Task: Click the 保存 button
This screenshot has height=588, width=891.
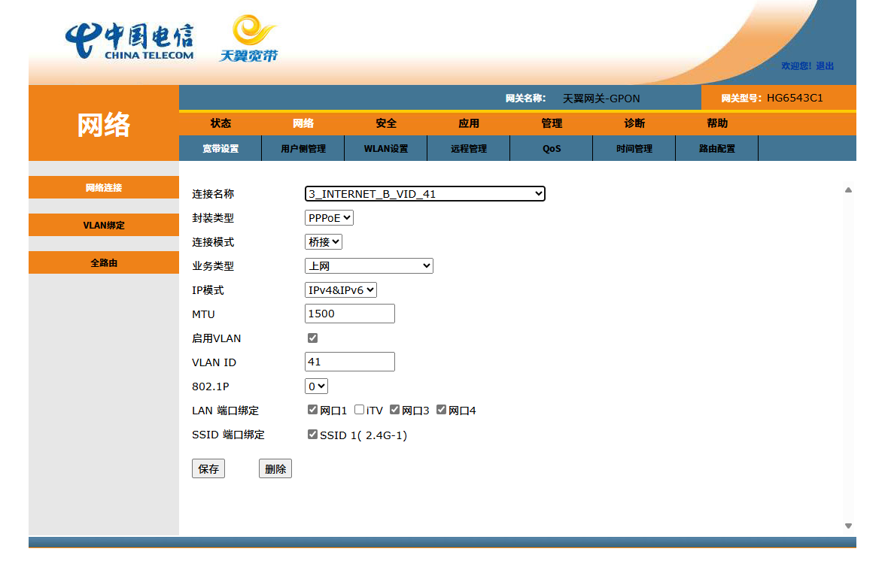Action: pos(208,469)
